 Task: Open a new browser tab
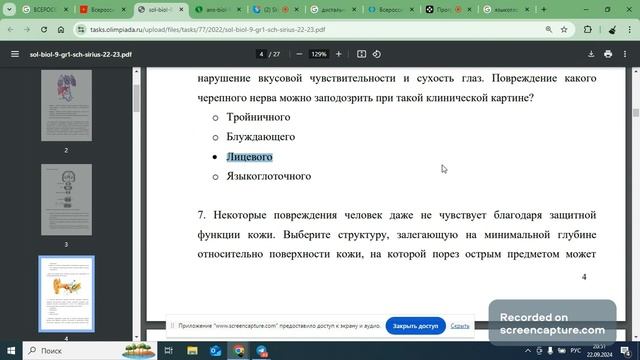[x=544, y=9]
